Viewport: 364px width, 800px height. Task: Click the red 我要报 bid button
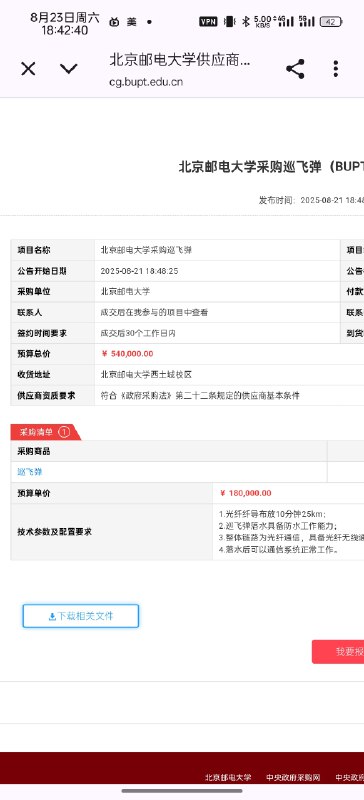[338, 652]
